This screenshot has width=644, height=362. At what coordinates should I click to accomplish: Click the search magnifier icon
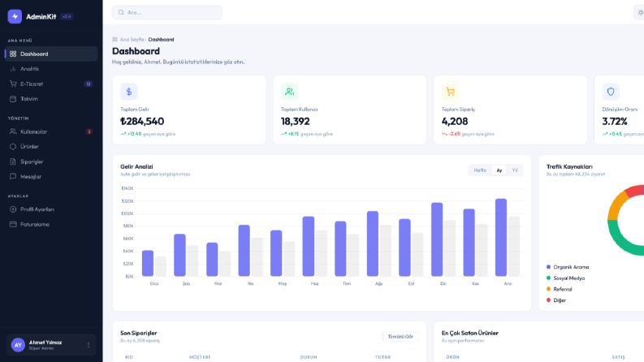pos(121,12)
